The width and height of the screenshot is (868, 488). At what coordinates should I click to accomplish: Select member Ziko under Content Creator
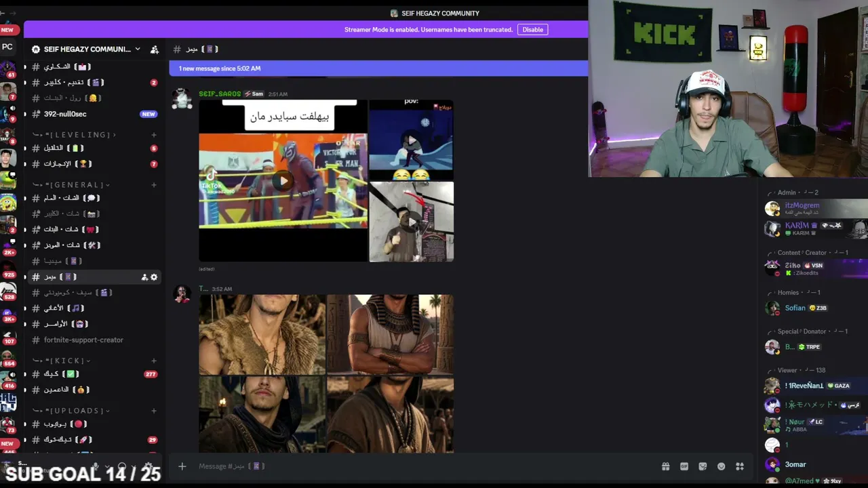tap(816, 268)
